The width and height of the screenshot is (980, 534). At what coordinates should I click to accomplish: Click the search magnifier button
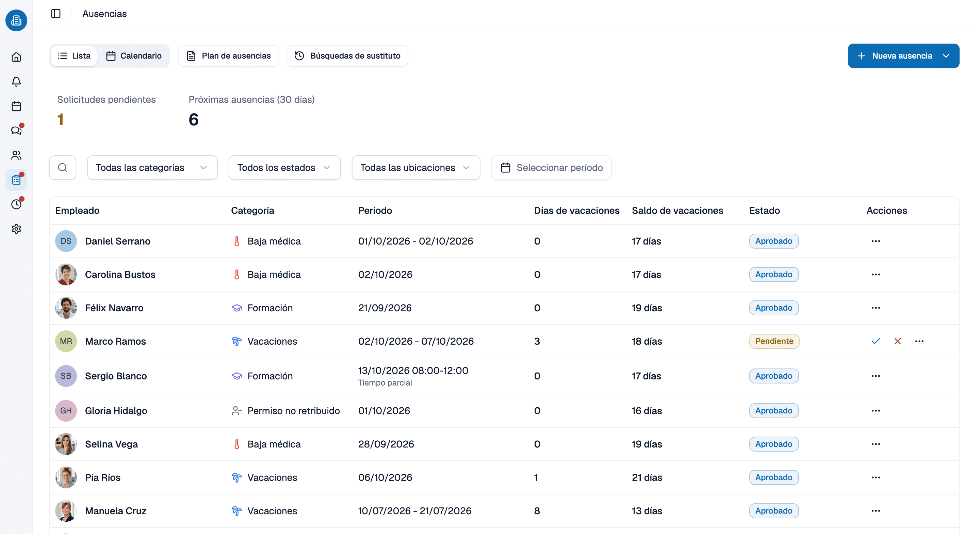(63, 168)
